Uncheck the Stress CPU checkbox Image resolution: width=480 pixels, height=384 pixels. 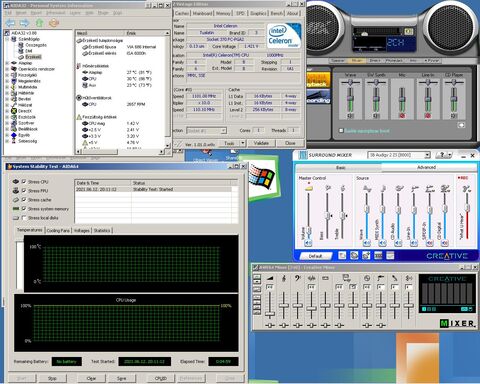pos(24,182)
